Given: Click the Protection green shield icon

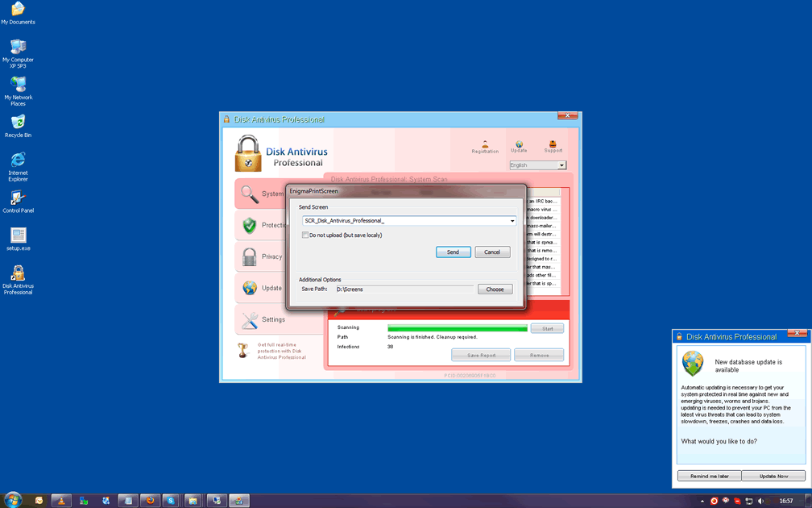Looking at the screenshot, I should 250,226.
